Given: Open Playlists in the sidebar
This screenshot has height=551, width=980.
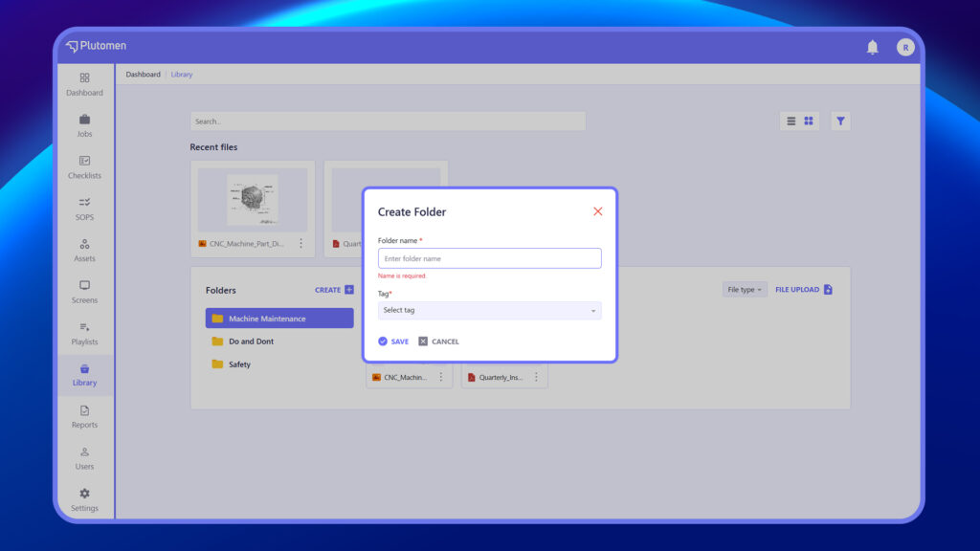Looking at the screenshot, I should (84, 334).
